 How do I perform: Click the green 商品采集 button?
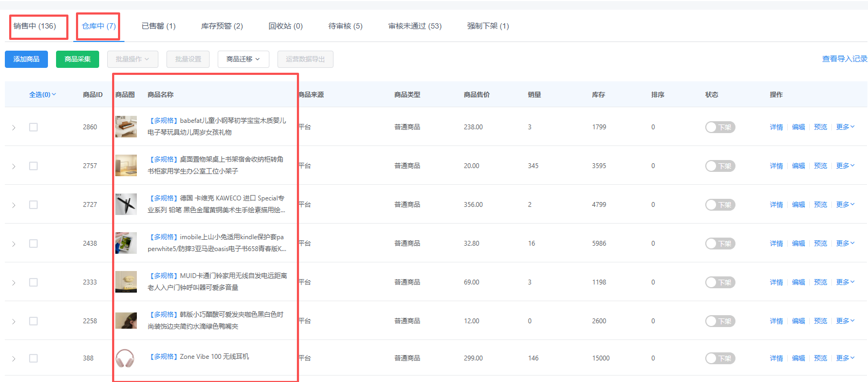click(78, 59)
